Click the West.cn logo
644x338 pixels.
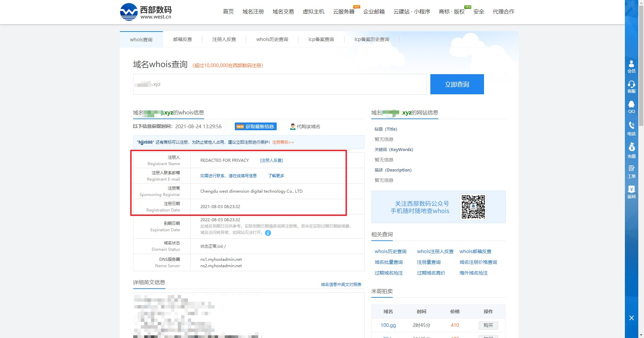(146, 12)
